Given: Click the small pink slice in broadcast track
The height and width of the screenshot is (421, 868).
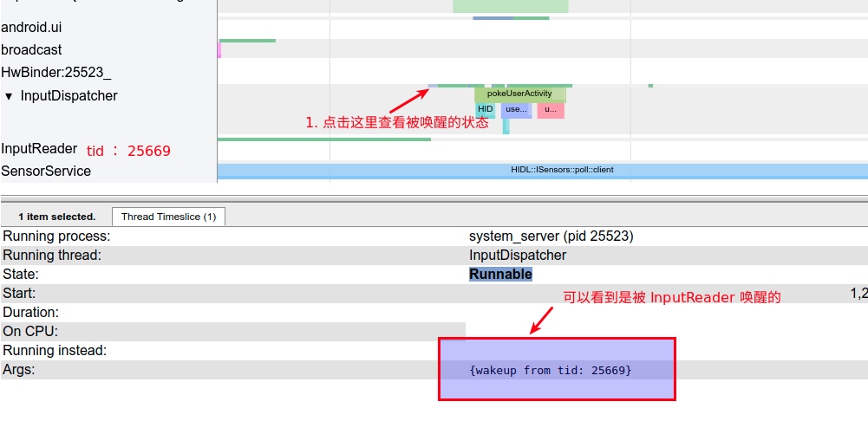Looking at the screenshot, I should coord(219,50).
